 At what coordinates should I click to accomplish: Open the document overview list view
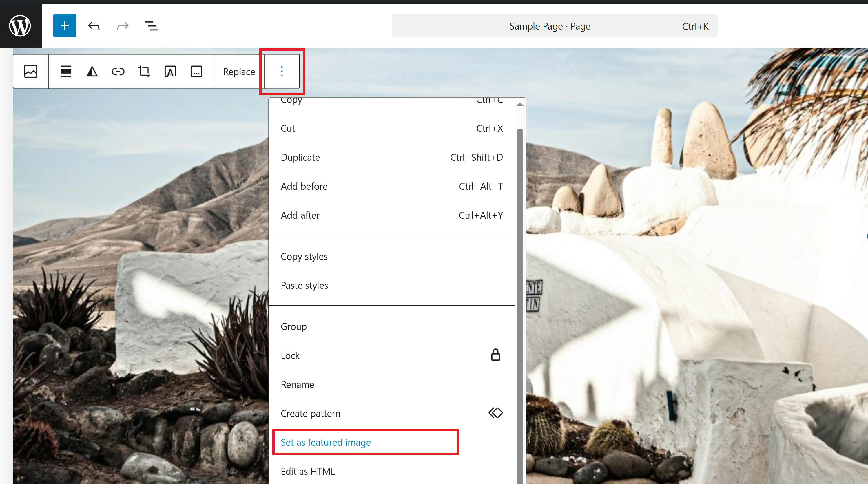point(152,25)
